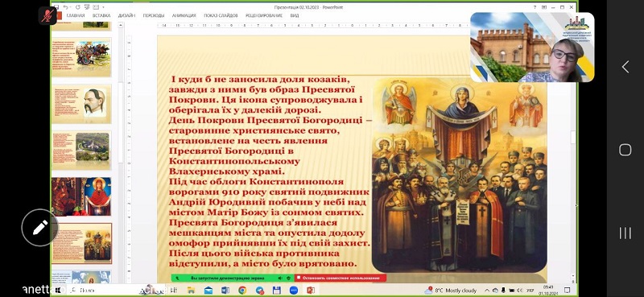Open the ПОКАЗ СЛАЙДОВ tab
The height and width of the screenshot is (297, 644).
point(221,15)
